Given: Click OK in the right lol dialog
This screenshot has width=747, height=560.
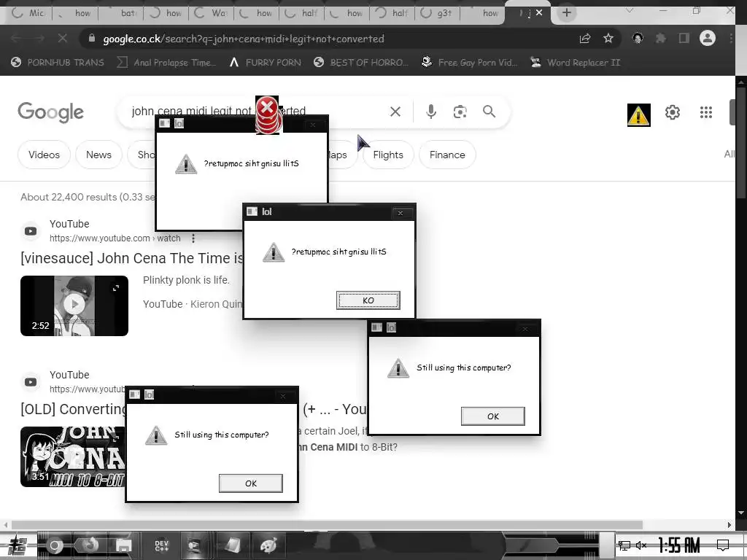Looking at the screenshot, I should point(493,416).
